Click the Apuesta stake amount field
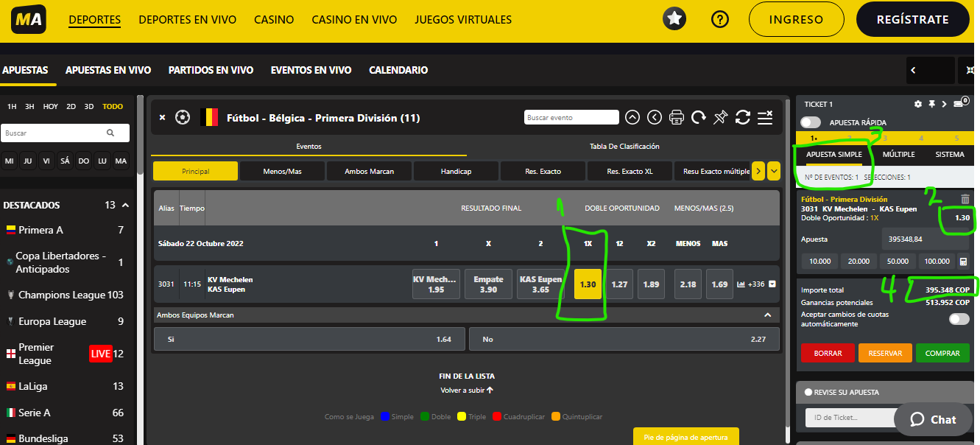The image size is (980, 445). pyautogui.click(x=926, y=239)
